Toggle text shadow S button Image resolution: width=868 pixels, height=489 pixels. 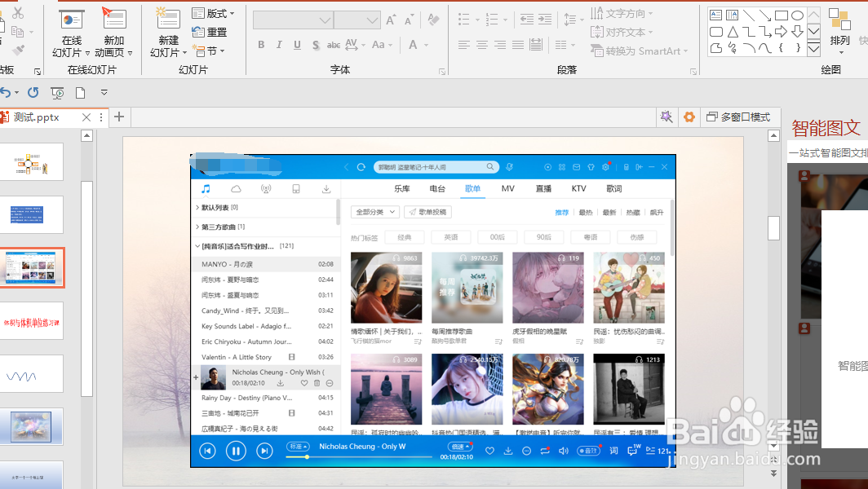coord(316,45)
